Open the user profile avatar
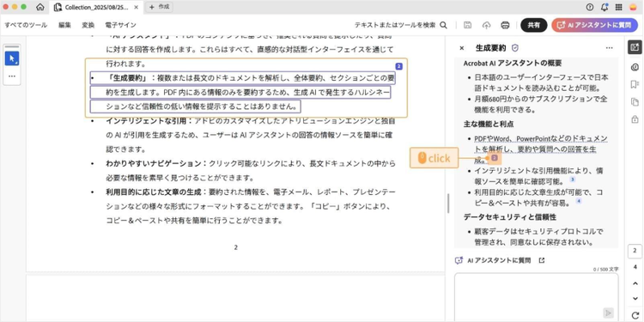644x322 pixels. pyautogui.click(x=633, y=7)
